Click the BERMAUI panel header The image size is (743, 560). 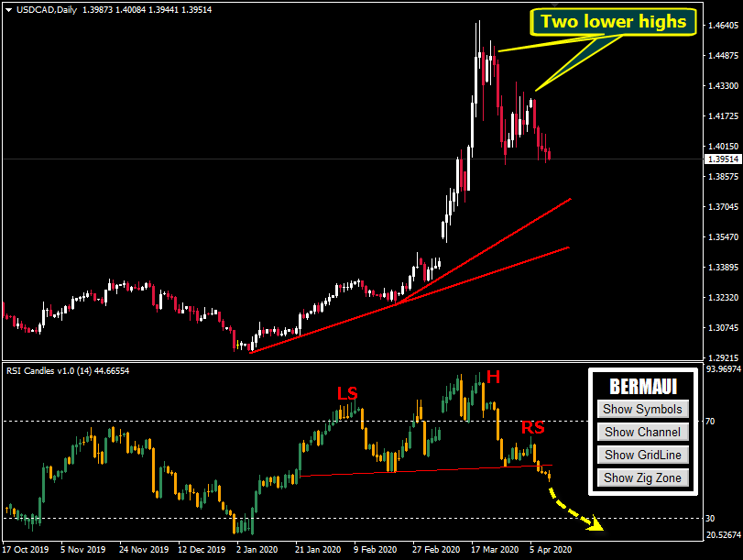643,387
